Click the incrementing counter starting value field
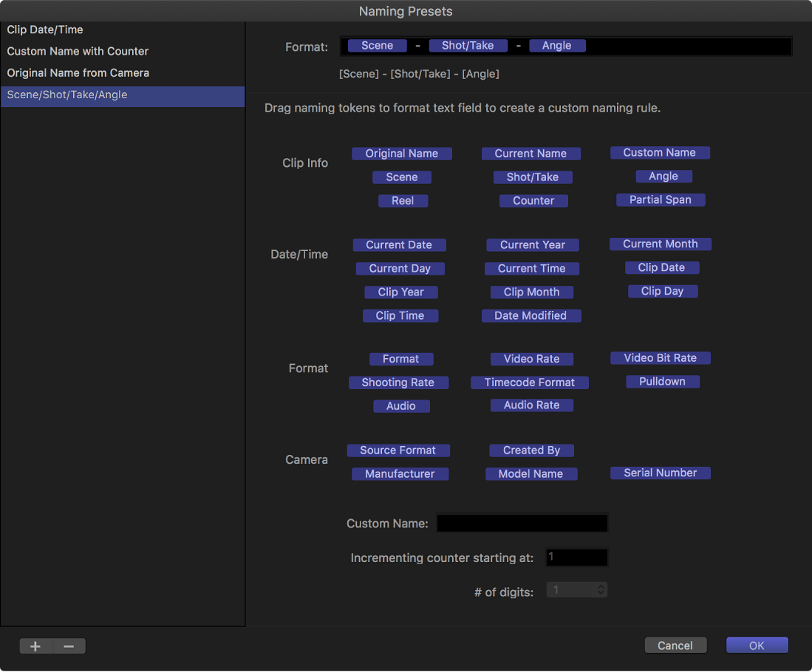 pyautogui.click(x=576, y=558)
